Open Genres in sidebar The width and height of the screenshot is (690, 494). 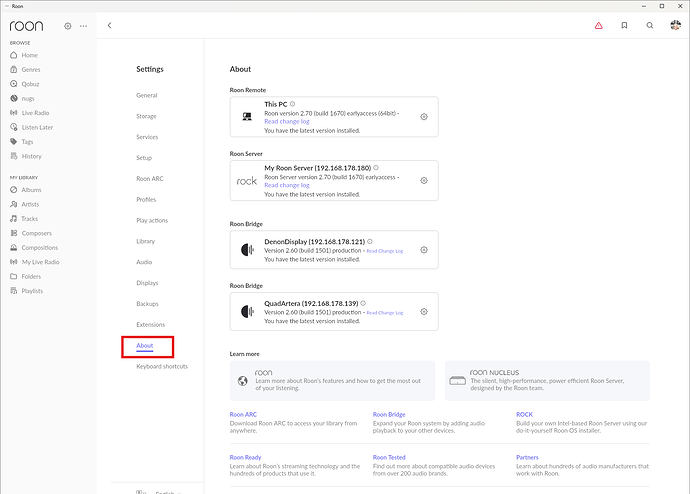pos(26,70)
